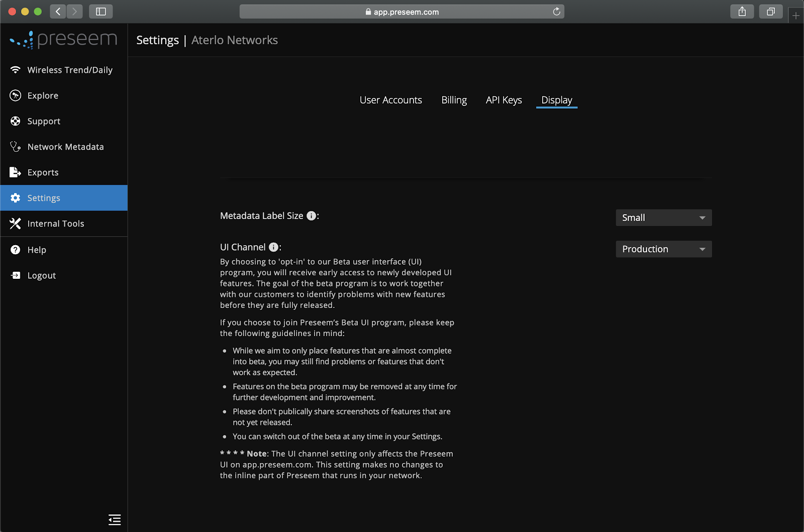The width and height of the screenshot is (804, 532).
Task: Open Exports in the sidebar
Action: coord(64,172)
